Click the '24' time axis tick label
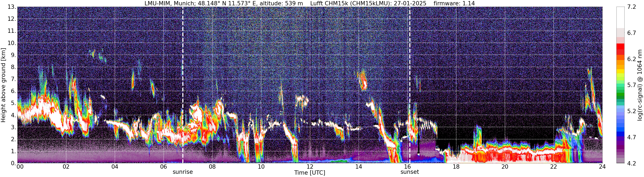The width and height of the screenshot is (644, 177). (x=602, y=166)
